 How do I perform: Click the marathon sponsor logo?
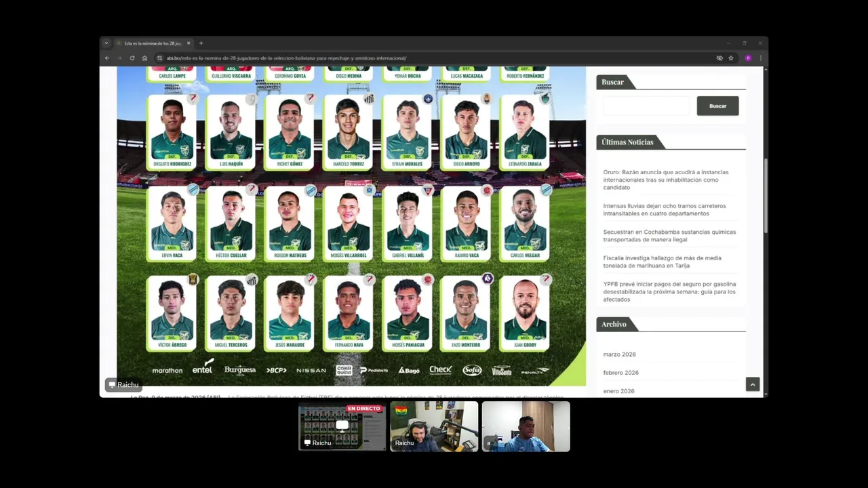(167, 371)
